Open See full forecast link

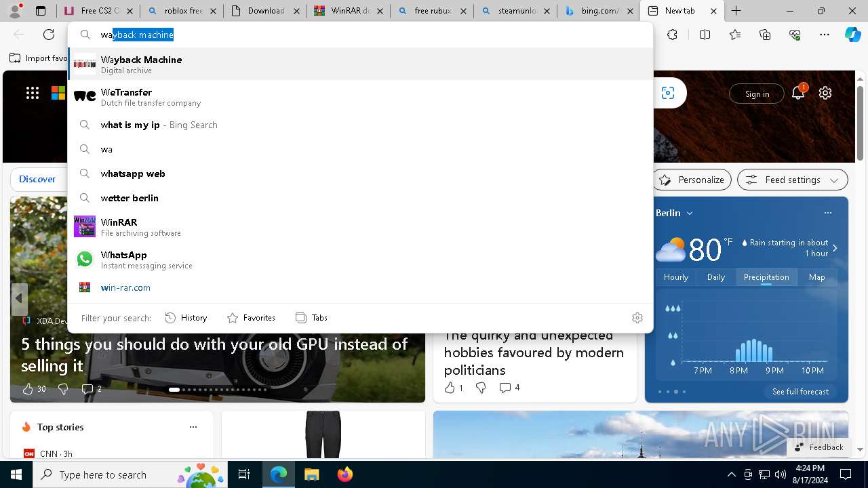coord(800,392)
